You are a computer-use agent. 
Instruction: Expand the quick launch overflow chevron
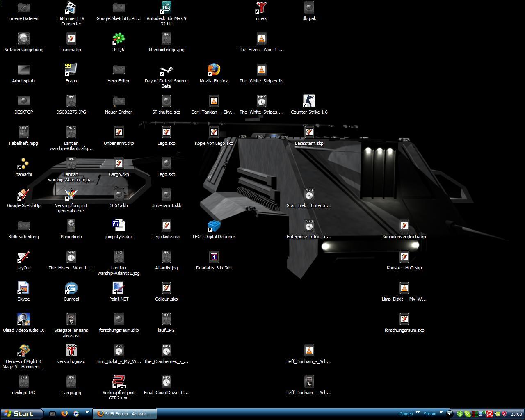click(87, 412)
